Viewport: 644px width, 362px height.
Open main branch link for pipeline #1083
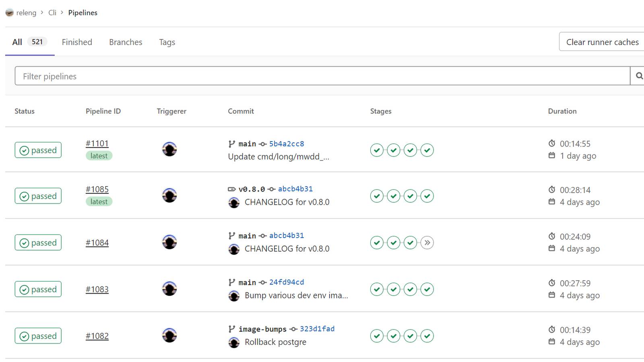pyautogui.click(x=247, y=282)
